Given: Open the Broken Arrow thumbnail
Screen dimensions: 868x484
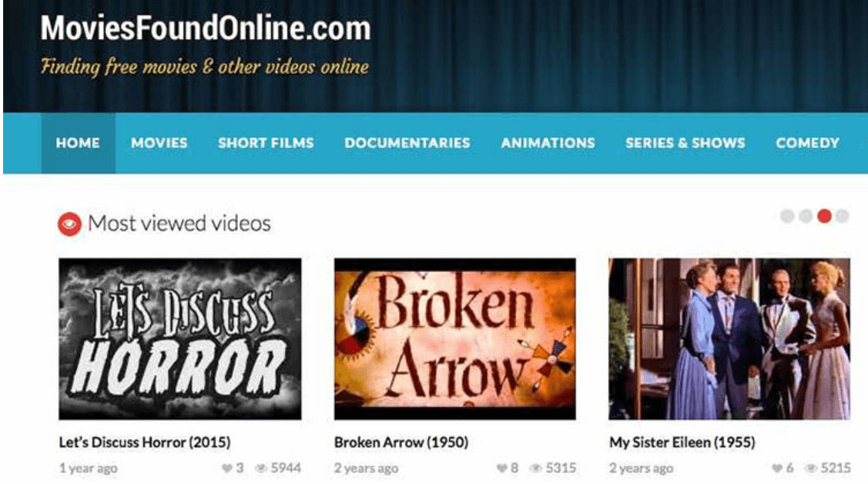Looking at the screenshot, I should tap(455, 339).
